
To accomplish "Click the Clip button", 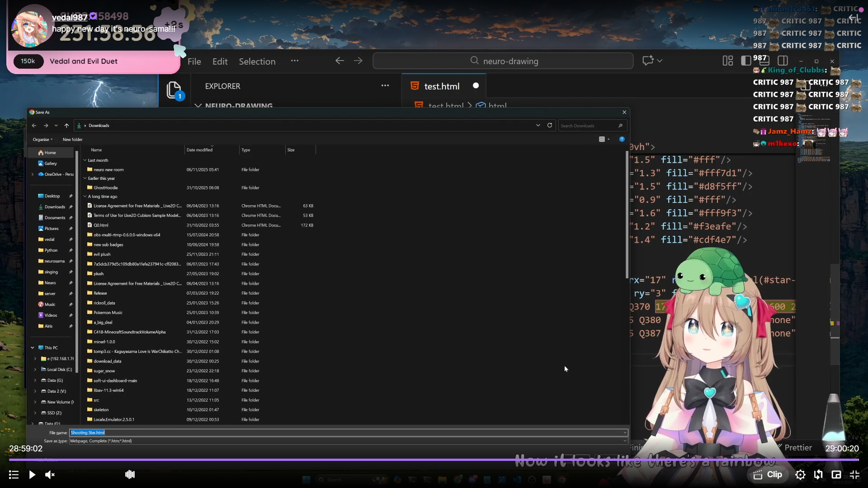I will pyautogui.click(x=768, y=474).
